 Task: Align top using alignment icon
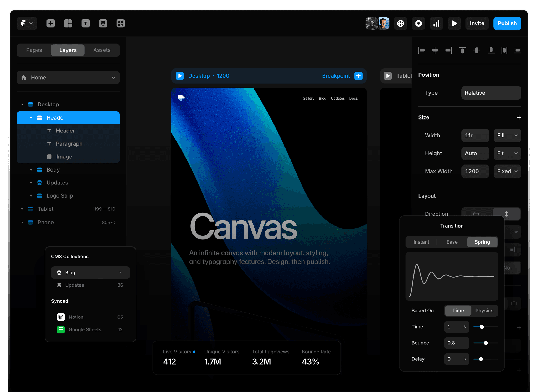coord(462,50)
